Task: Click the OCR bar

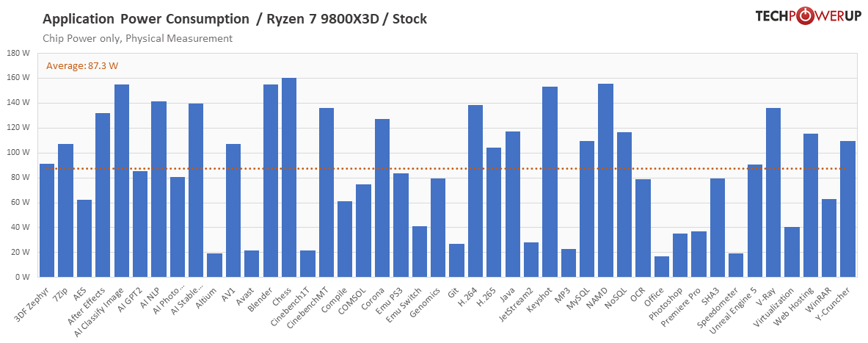Action: coord(643,228)
